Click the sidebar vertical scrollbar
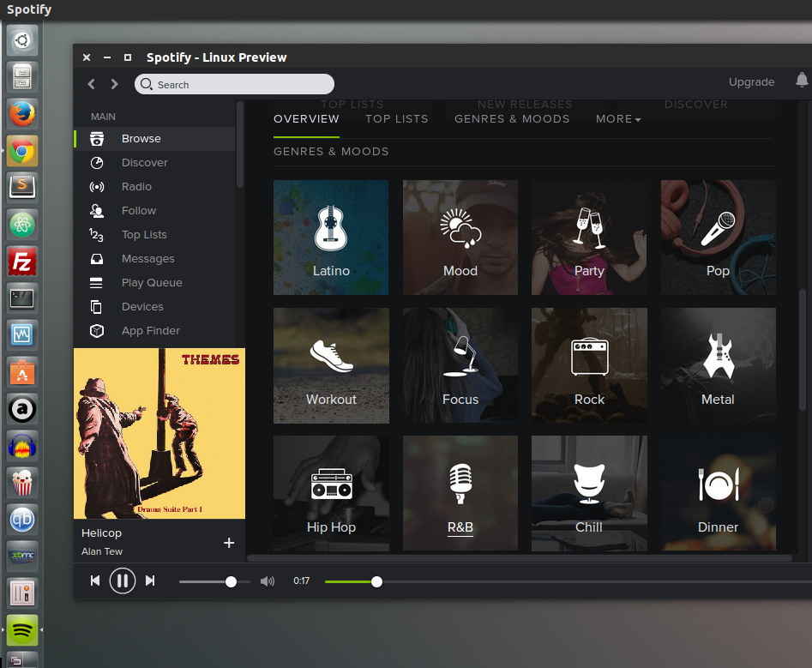The image size is (812, 668). pyautogui.click(x=240, y=145)
